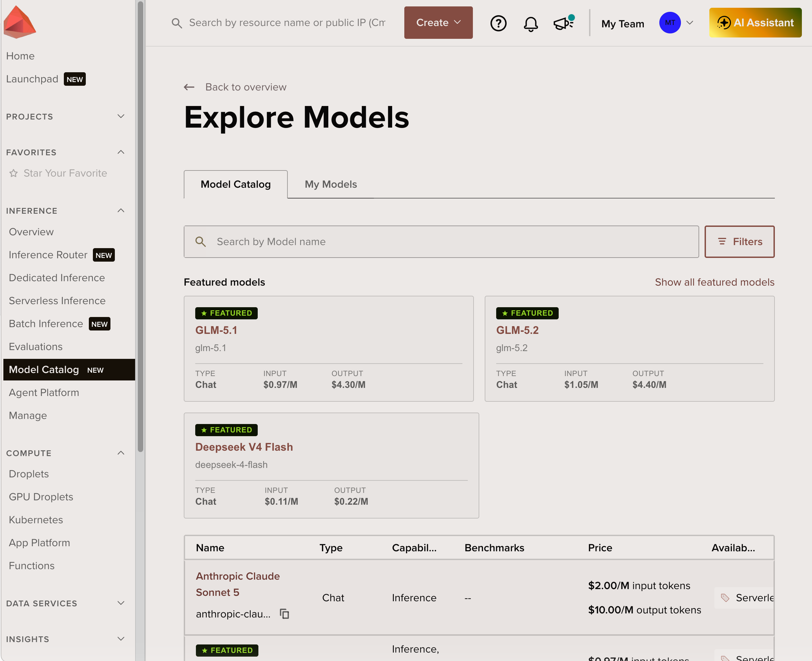The image size is (812, 661).
Task: Open the announcements megaphone icon
Action: [564, 23]
